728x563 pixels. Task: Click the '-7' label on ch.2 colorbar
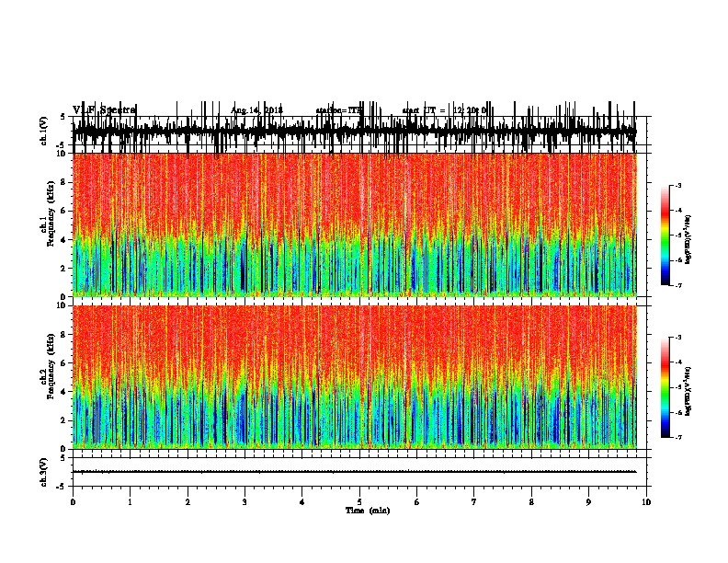tap(677, 437)
